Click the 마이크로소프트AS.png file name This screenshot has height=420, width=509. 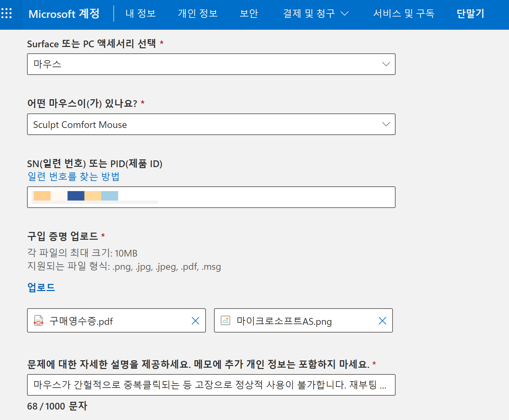coord(284,321)
